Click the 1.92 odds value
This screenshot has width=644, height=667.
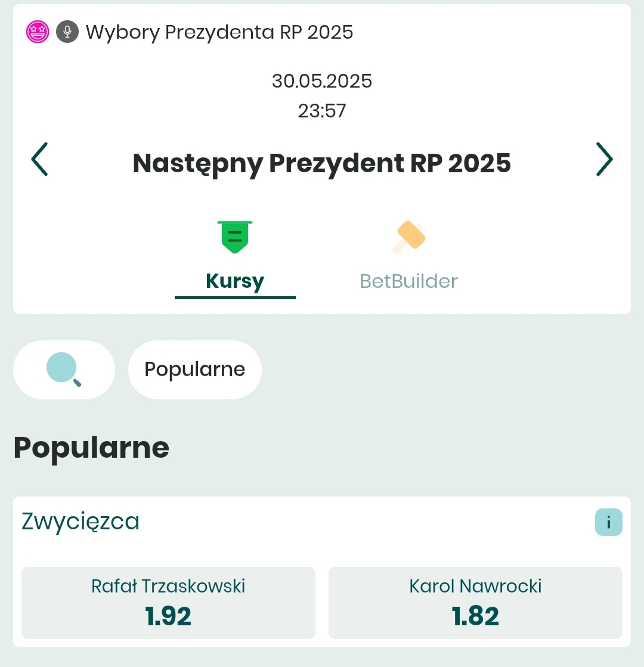coord(168,616)
